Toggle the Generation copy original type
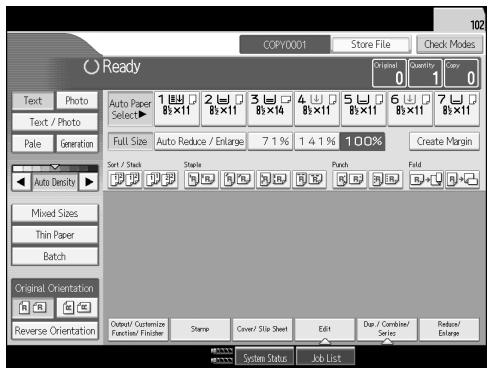 77,144
